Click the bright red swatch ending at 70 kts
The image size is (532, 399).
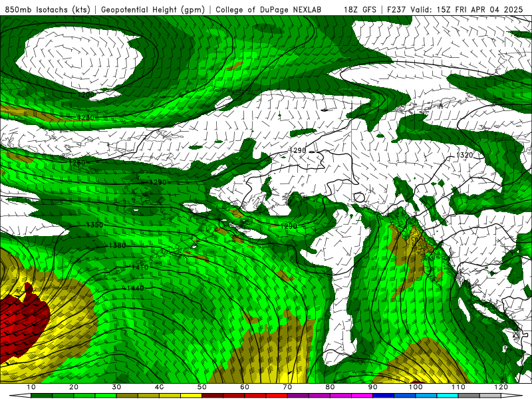[277, 396]
